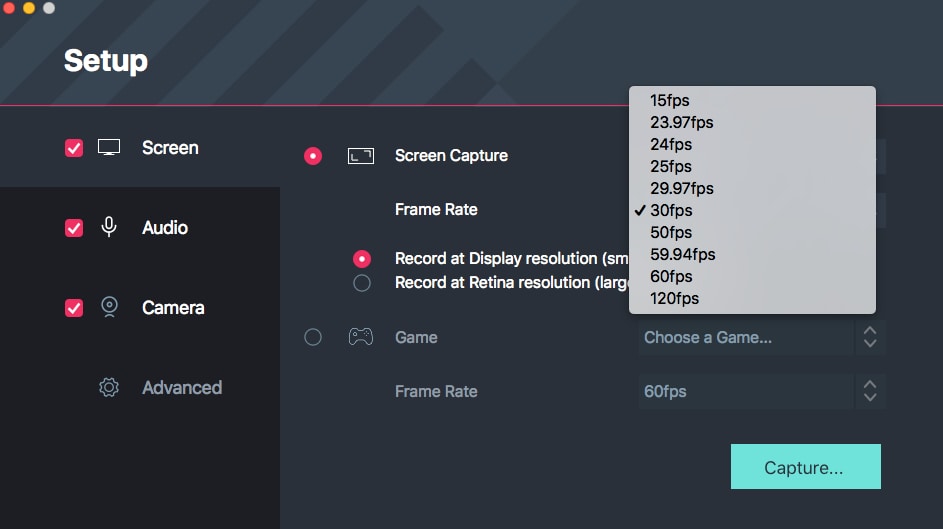Viewport: 943px width, 529px height.
Task: Choose the 120fps frame rate option
Action: (674, 298)
